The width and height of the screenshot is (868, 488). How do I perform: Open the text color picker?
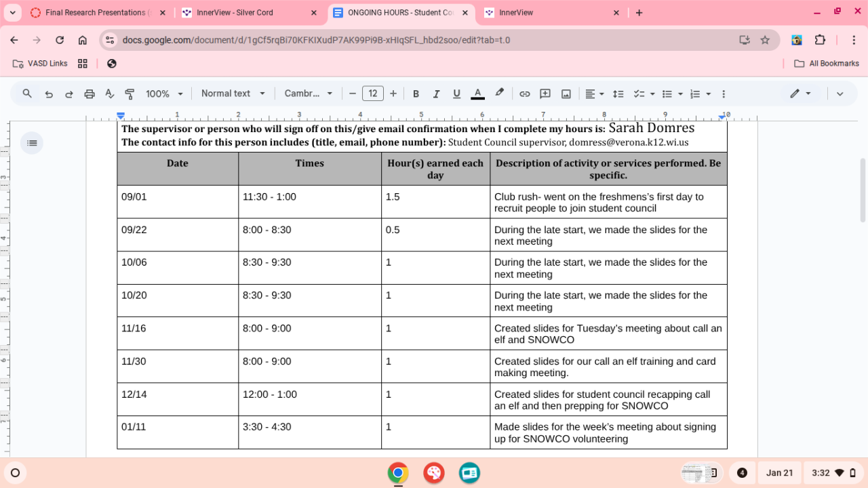(x=477, y=94)
